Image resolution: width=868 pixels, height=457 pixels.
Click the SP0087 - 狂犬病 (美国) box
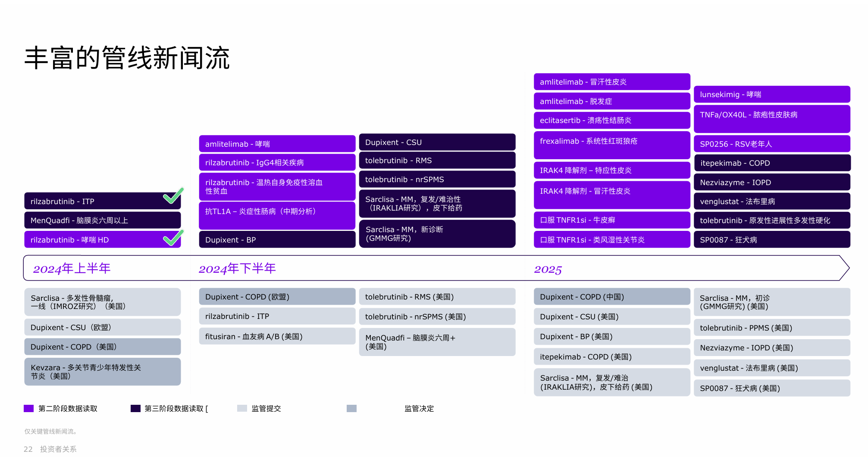pyautogui.click(x=772, y=388)
